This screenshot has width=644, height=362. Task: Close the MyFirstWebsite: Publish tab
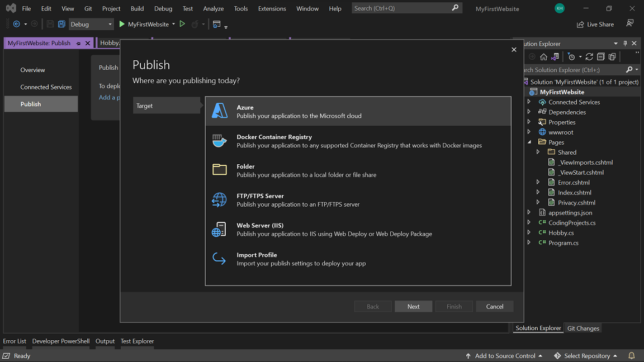pos(87,43)
